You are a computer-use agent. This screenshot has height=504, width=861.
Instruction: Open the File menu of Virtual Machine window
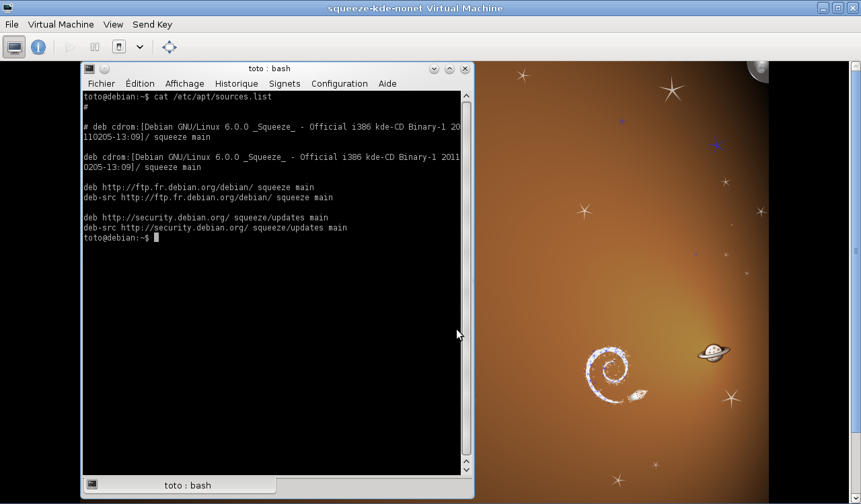point(11,24)
